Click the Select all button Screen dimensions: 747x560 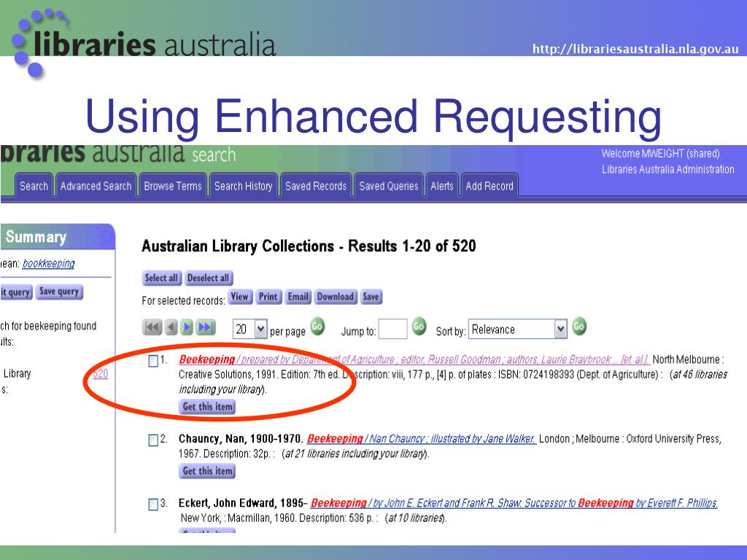point(161,278)
